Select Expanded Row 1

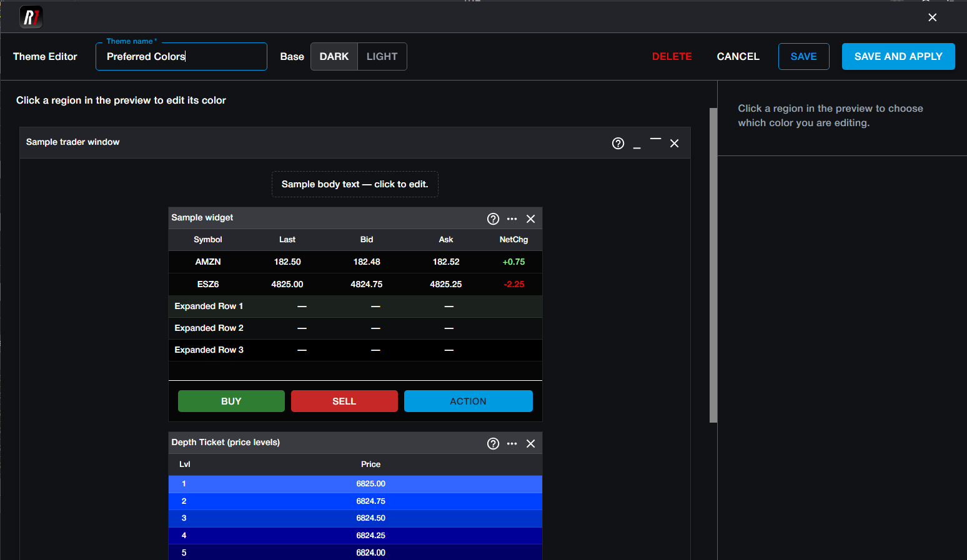click(355, 307)
